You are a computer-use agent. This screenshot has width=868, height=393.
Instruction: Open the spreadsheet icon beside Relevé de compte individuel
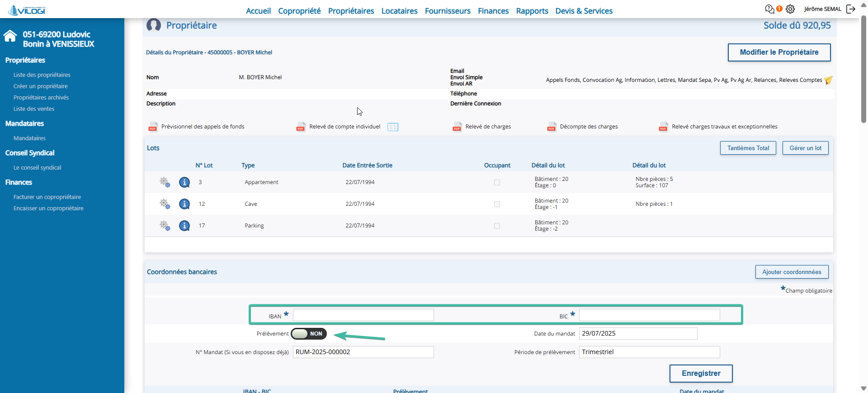(393, 127)
